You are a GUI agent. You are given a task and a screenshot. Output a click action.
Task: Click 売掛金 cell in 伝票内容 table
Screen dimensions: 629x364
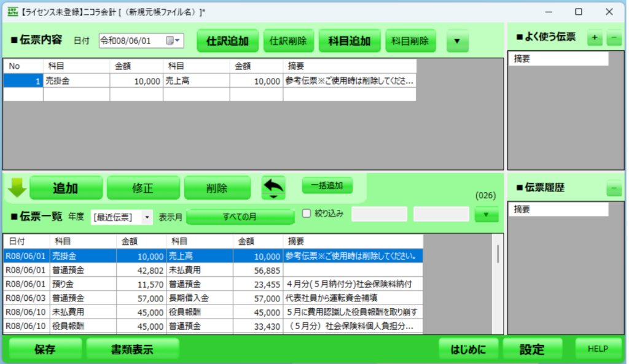click(76, 81)
